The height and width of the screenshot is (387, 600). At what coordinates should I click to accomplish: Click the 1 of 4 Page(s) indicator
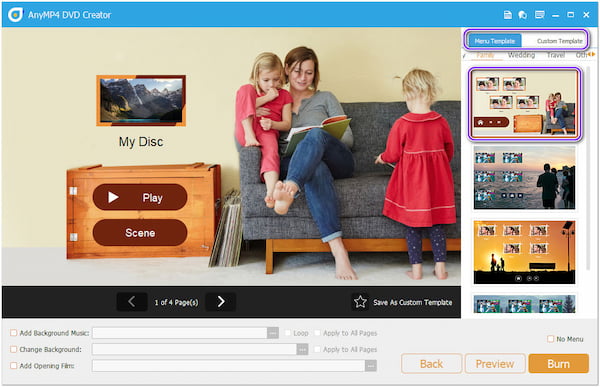click(x=176, y=302)
